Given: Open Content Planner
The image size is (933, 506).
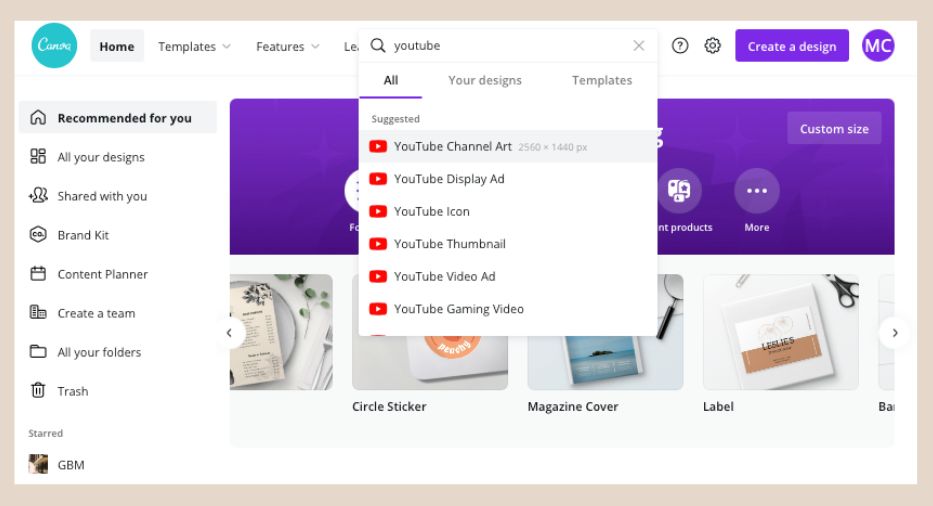Looking at the screenshot, I should point(102,274).
